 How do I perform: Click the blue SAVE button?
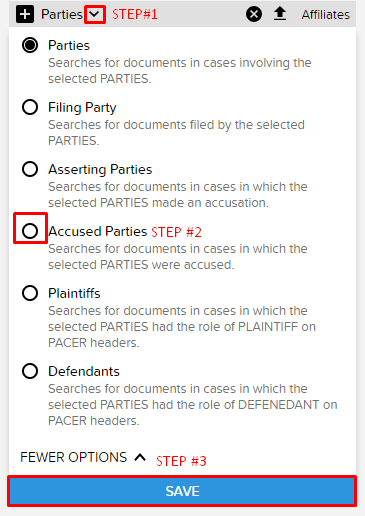(182, 491)
